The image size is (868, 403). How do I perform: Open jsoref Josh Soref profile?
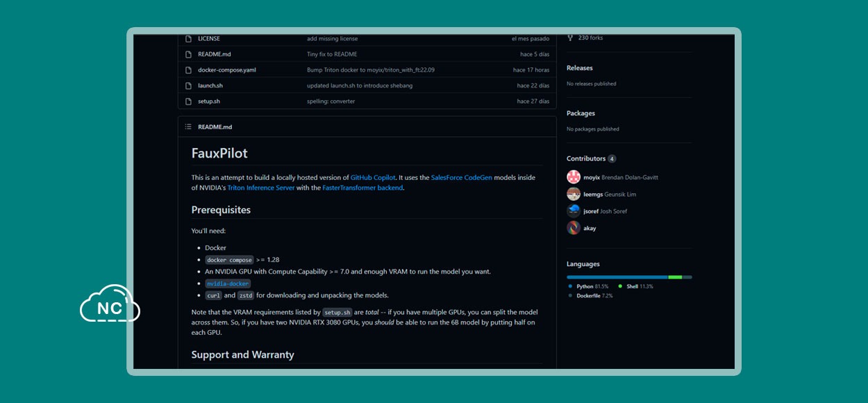pos(605,211)
